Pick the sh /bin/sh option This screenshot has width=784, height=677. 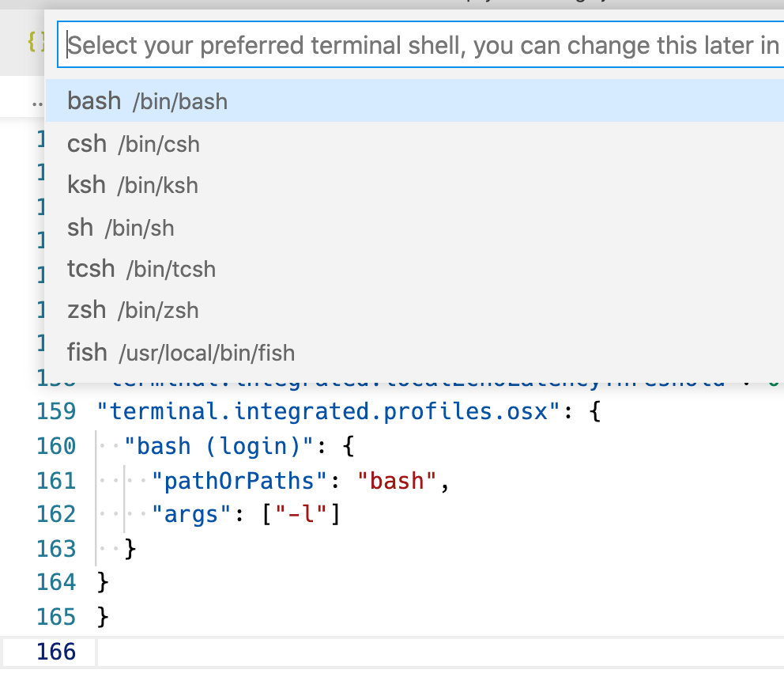[121, 227]
